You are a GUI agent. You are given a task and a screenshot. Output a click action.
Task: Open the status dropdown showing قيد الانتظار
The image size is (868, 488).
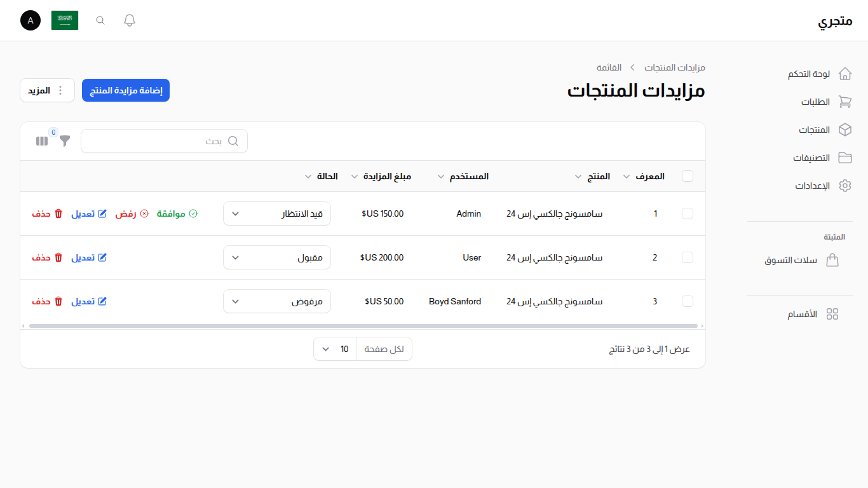276,213
